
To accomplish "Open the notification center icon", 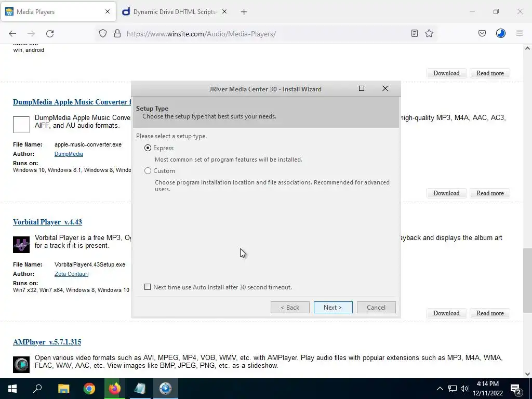I will coord(516,389).
